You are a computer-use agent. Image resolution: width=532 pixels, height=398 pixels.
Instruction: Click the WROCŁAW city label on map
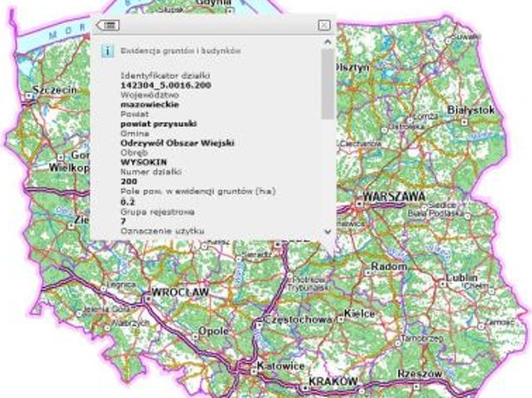178,293
